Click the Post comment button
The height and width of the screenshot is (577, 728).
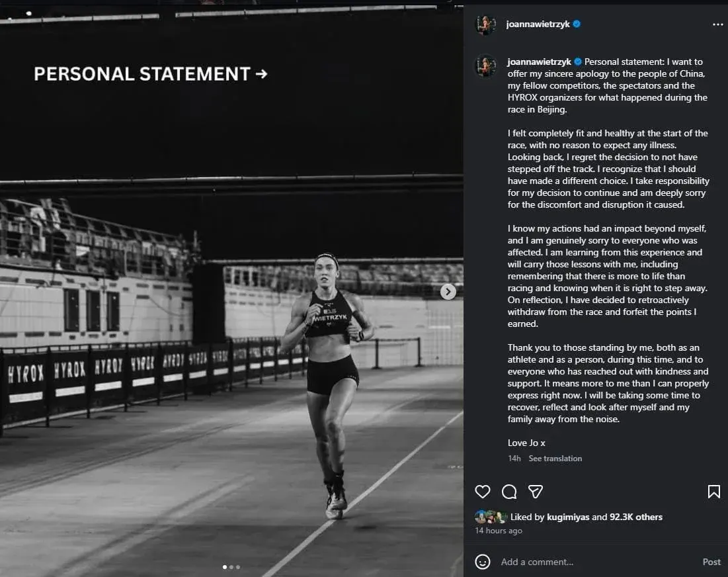(711, 562)
